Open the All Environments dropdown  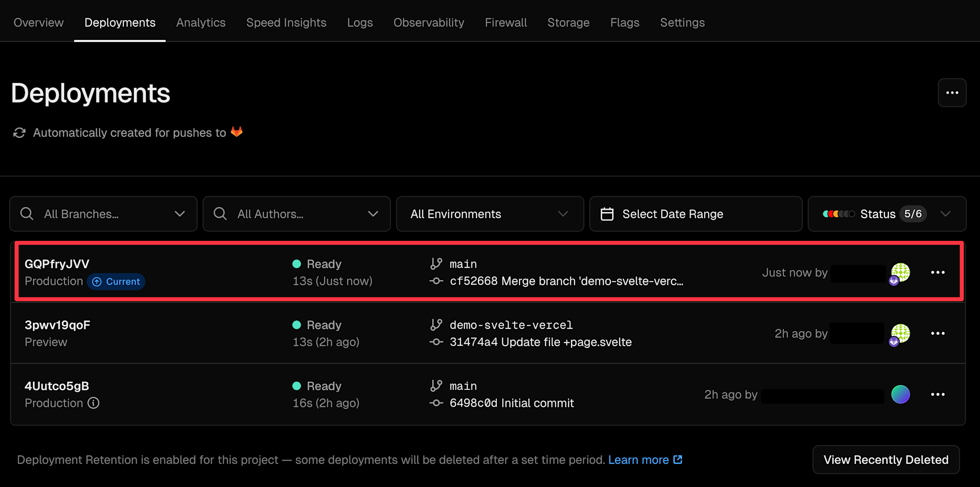point(490,214)
